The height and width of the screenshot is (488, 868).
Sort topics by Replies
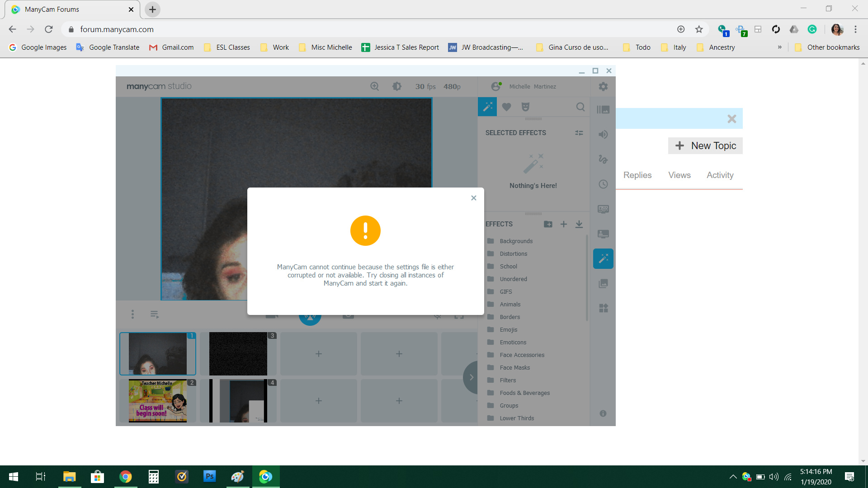coord(637,175)
